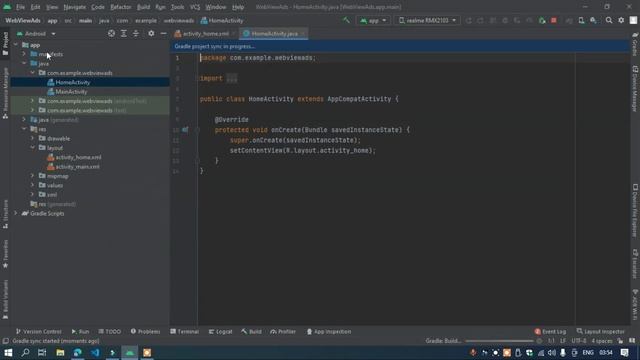
Task: Collapse the app module tree node
Action: [16, 45]
